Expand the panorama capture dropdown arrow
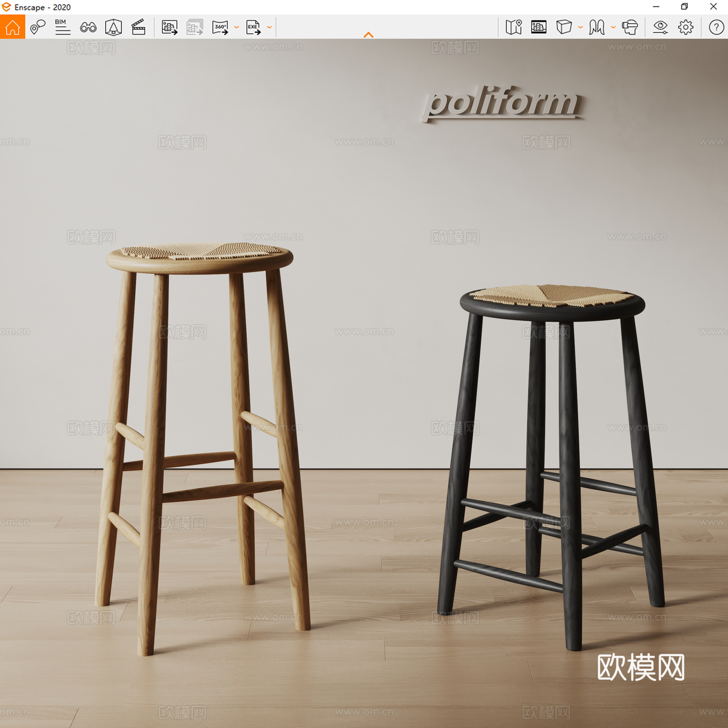Viewport: 728px width, 728px height. [236, 27]
